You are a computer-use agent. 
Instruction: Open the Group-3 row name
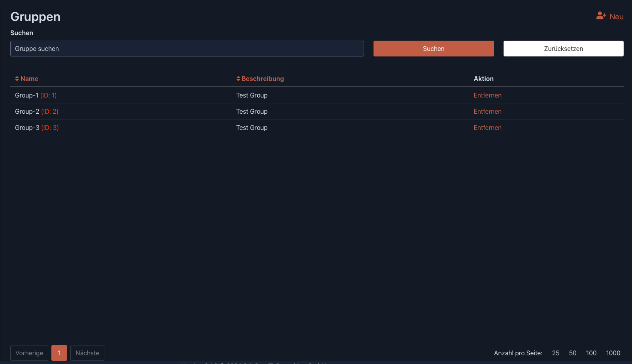27,128
